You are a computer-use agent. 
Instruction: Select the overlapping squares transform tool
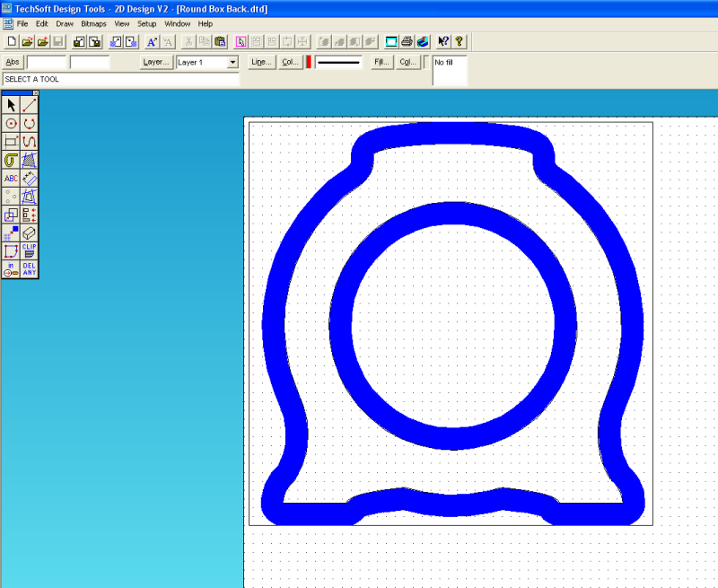[x=11, y=215]
